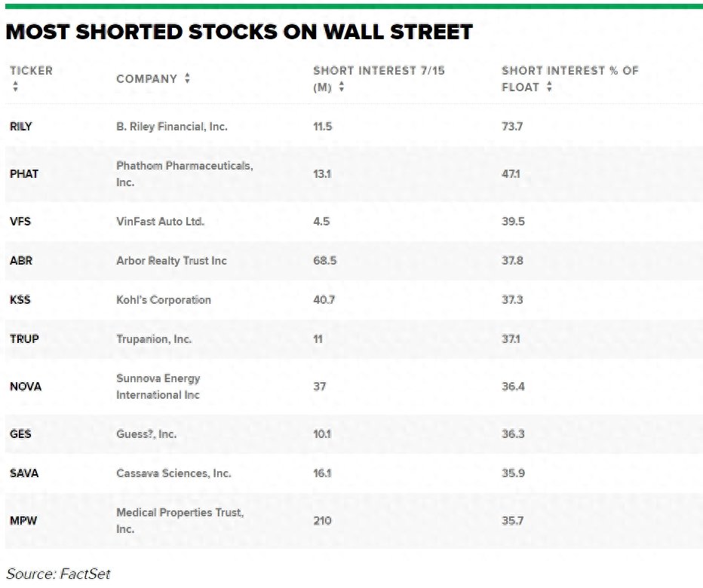Click Medical Properties Trust, Inc. entry
703x588 pixels.
coord(180,521)
